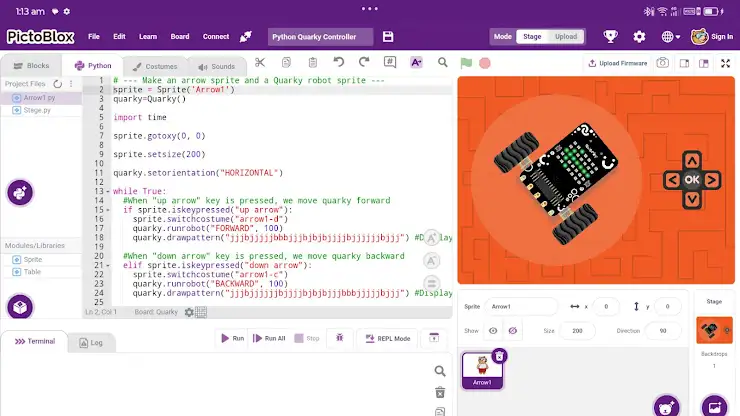Enter fullscreen stage mode

725,63
